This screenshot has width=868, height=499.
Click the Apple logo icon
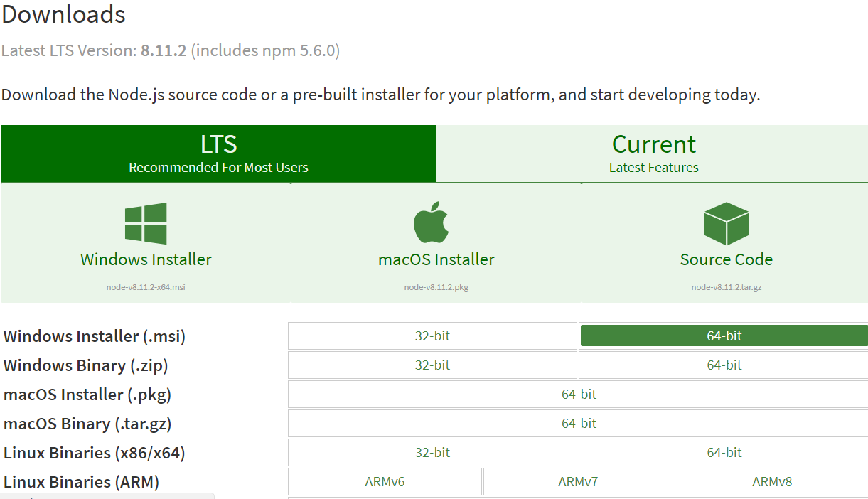pyautogui.click(x=432, y=222)
